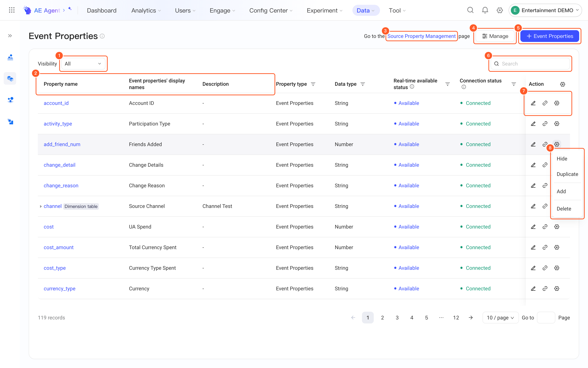The height and width of the screenshot is (368, 588).
Task: Edit the currency_type property
Action: (533, 289)
